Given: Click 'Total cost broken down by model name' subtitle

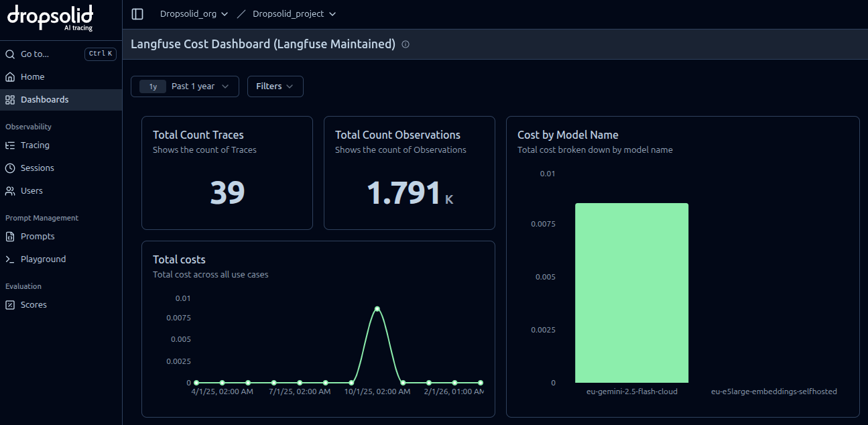Looking at the screenshot, I should click(x=595, y=150).
